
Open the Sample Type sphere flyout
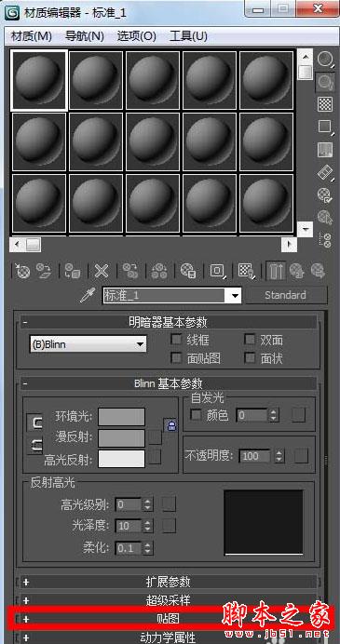pyautogui.click(x=325, y=60)
